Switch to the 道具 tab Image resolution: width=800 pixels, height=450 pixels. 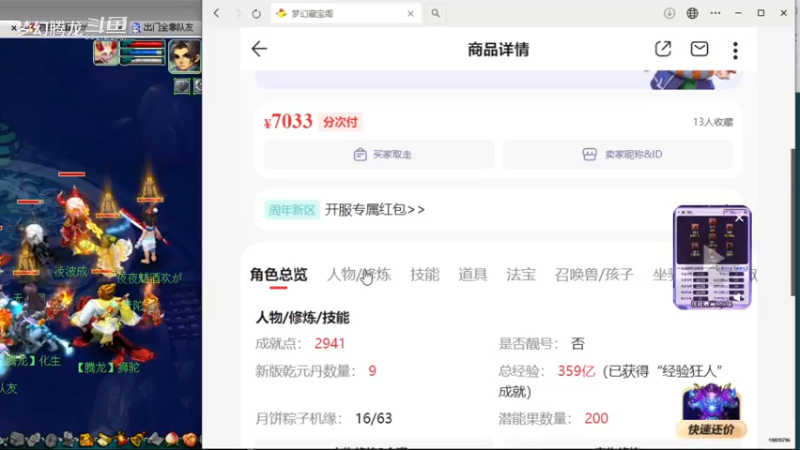tap(472, 275)
